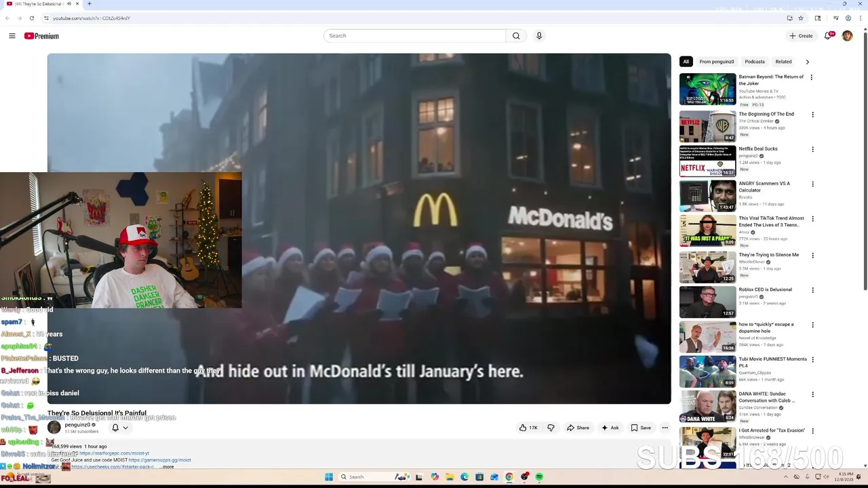The height and width of the screenshot is (488, 868).
Task: Open how to quickly escape dopamine hole
Action: click(766, 327)
